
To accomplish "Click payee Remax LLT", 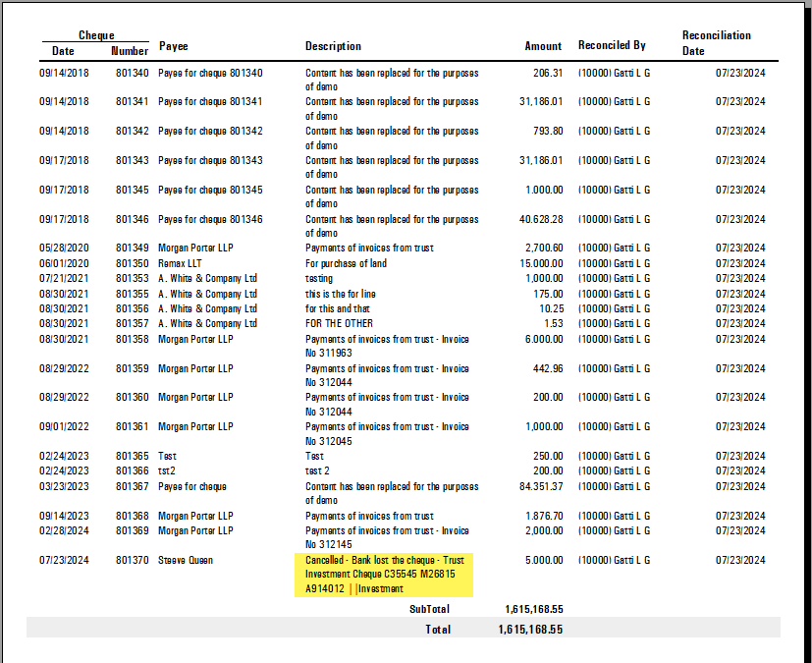I will pyautogui.click(x=180, y=263).
